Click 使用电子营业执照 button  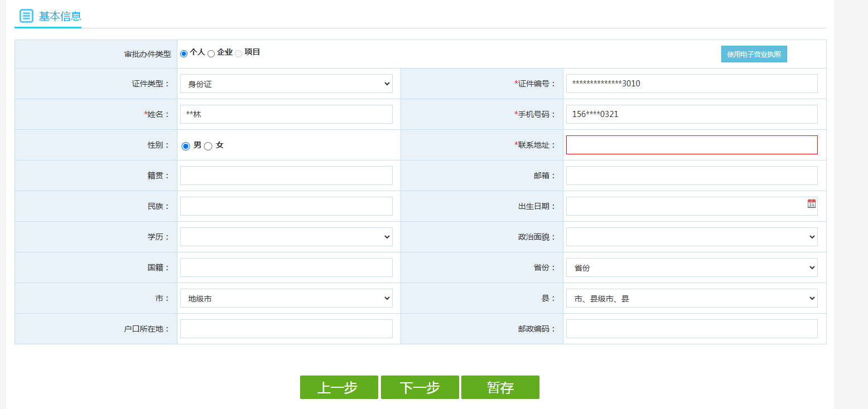(754, 53)
